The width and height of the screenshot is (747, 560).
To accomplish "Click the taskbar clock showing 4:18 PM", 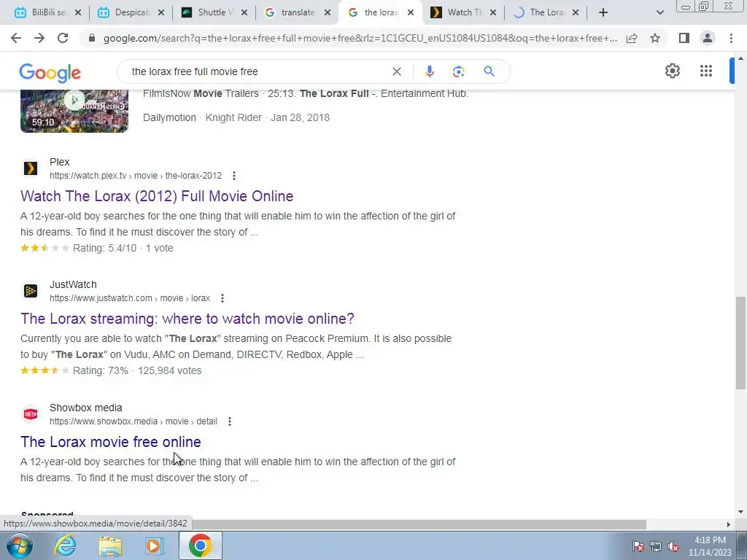I will coord(710,546).
